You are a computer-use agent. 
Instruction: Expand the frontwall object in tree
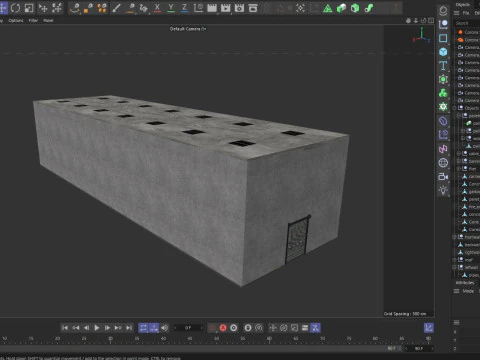pos(454,237)
